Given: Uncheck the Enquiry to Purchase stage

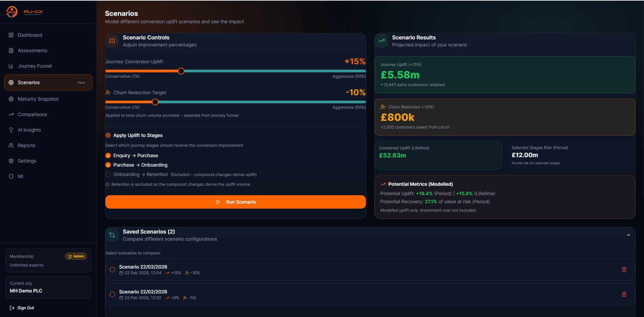Looking at the screenshot, I should coord(108,155).
